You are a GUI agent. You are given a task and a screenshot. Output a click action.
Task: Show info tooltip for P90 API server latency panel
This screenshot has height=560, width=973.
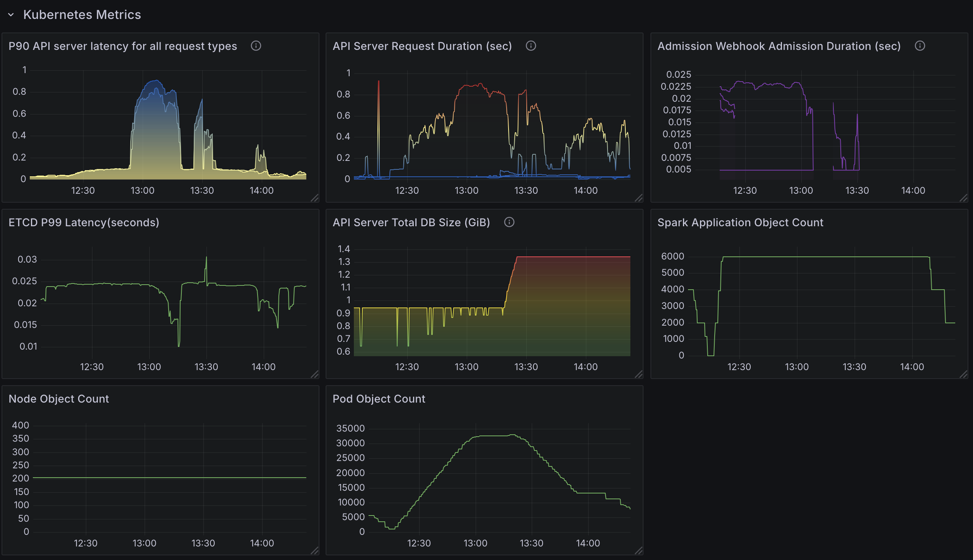pyautogui.click(x=256, y=46)
